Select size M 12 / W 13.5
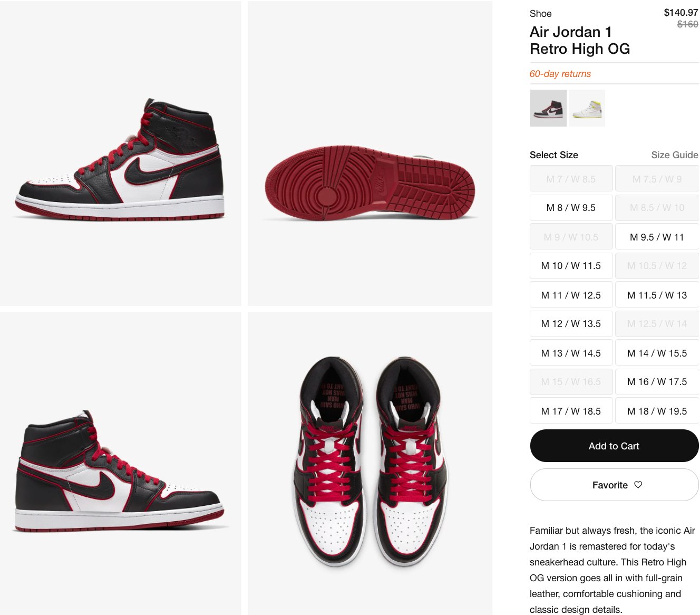This screenshot has width=700, height=615. click(x=571, y=324)
